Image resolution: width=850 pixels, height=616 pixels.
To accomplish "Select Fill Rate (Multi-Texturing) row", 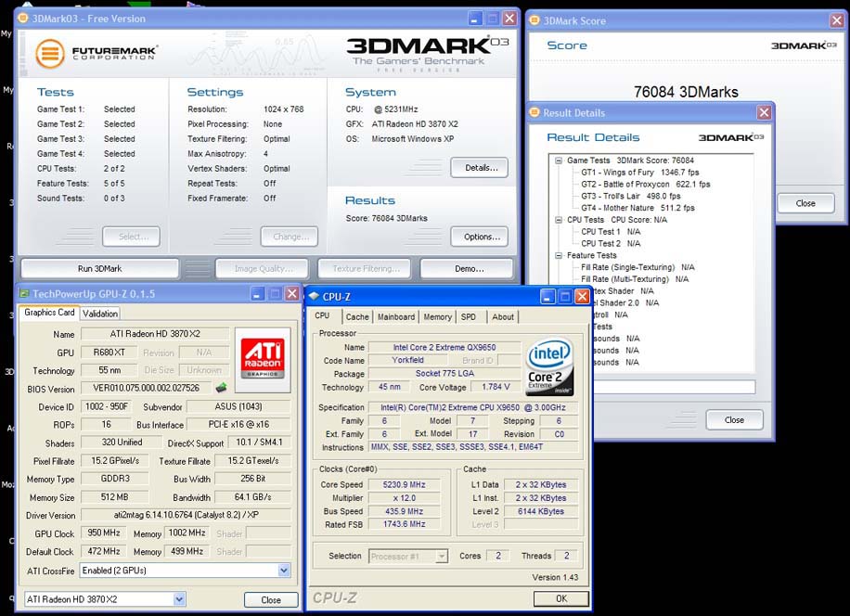I will point(635,279).
